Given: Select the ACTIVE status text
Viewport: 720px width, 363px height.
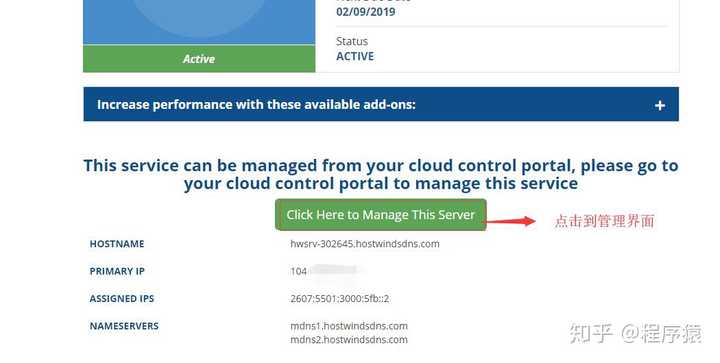Looking at the screenshot, I should pyautogui.click(x=355, y=56).
